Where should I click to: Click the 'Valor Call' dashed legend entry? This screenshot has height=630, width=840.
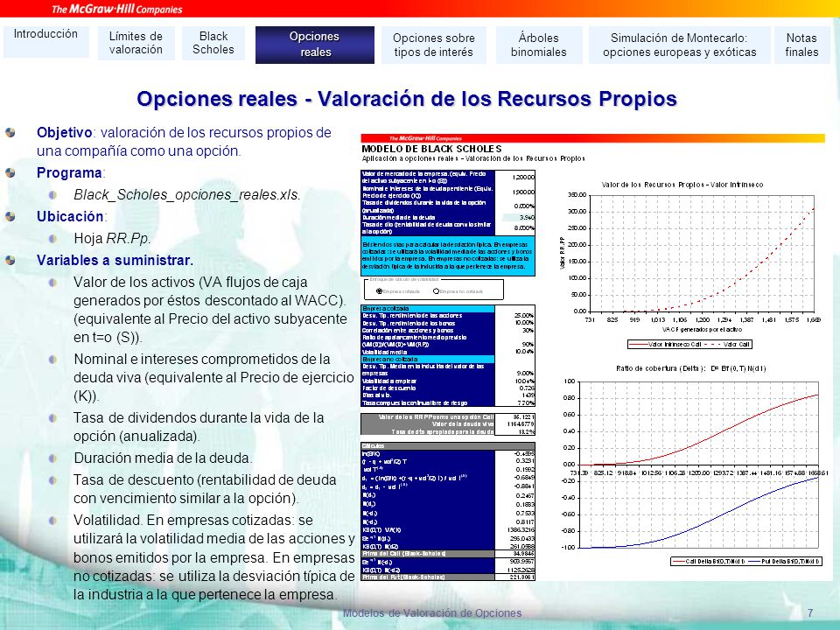727,345
